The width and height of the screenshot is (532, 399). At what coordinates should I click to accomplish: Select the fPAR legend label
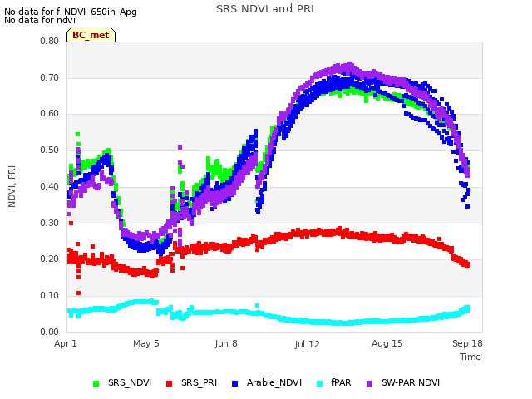(341, 382)
